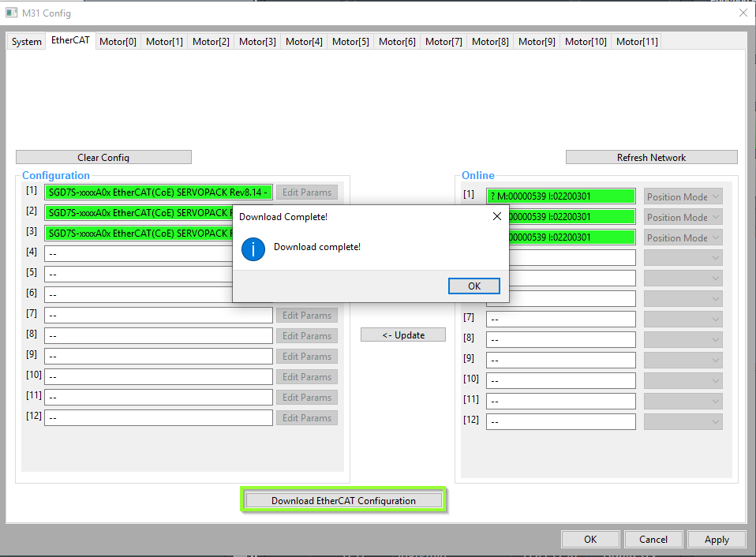The height and width of the screenshot is (557, 756).
Task: Open the mode dropdown for online slot 4
Action: click(x=683, y=258)
